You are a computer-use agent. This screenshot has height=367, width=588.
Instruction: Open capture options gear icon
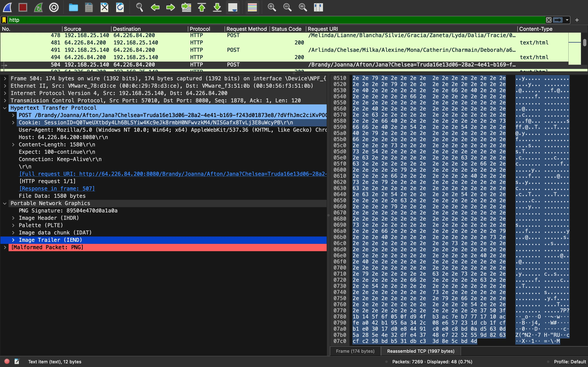(x=54, y=7)
